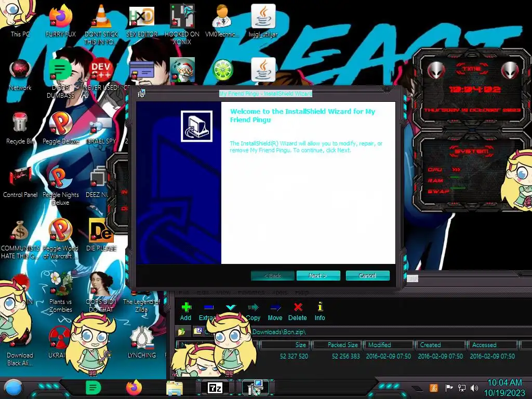Open Info for the archive in 7-Zip
Image resolution: width=532 pixels, height=399 pixels.
point(320,312)
